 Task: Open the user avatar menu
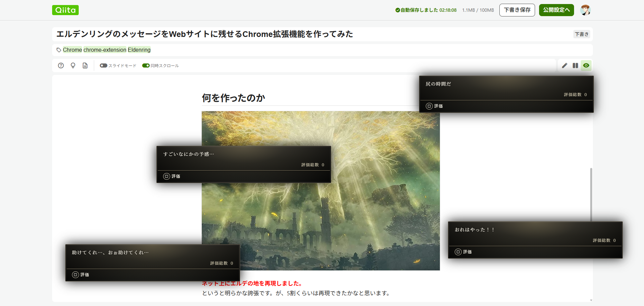[x=585, y=10]
